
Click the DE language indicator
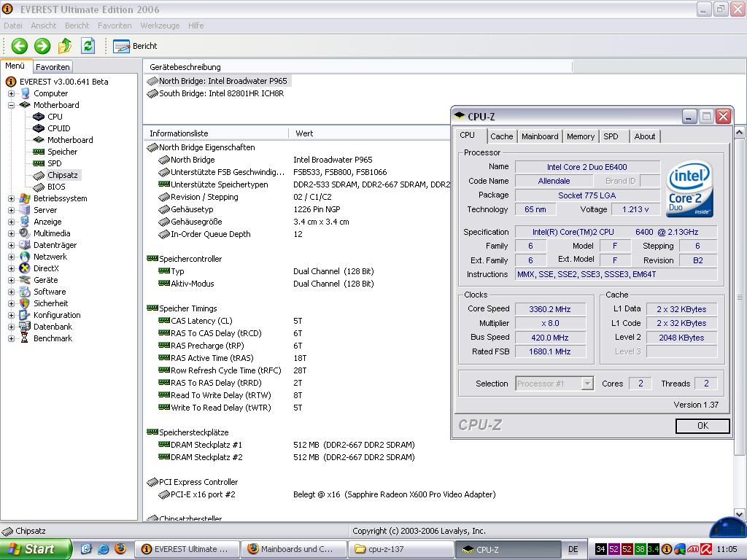click(573, 549)
